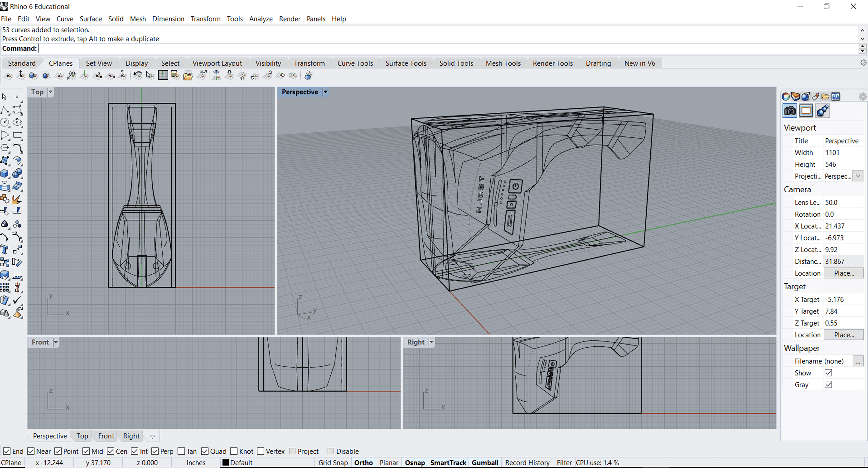Select the Polyline tool in sidebar

point(5,110)
